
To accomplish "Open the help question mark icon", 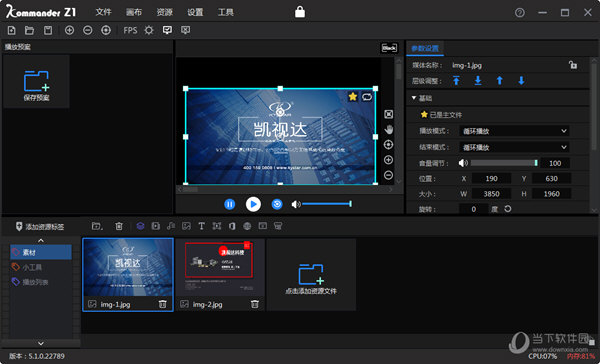I will point(519,13).
